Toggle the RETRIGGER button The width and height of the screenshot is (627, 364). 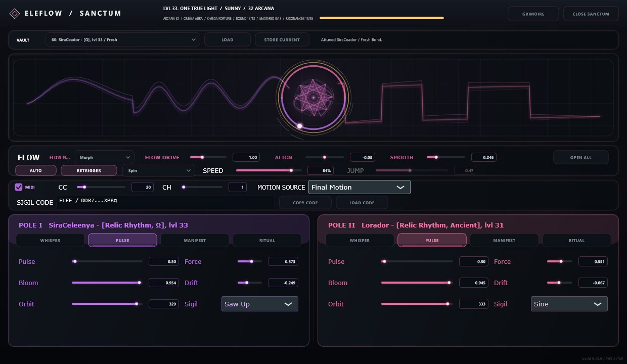tap(89, 170)
